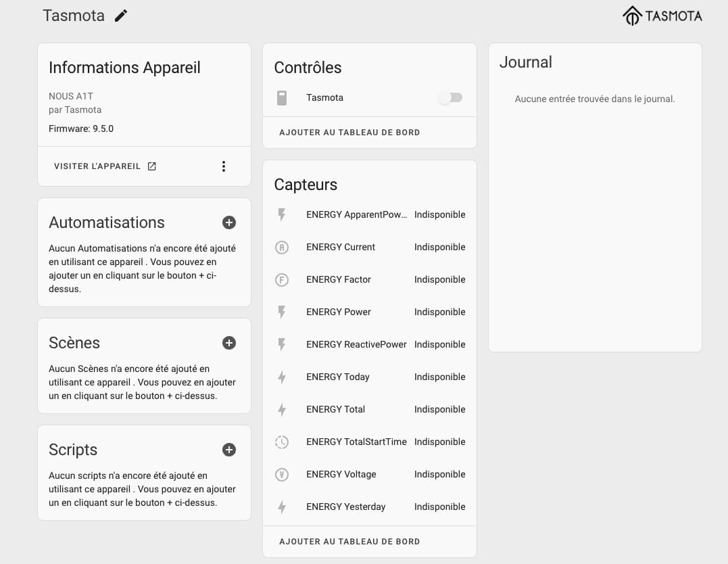This screenshot has width=728, height=564.
Task: Click the NOUS A1T model text
Action: point(70,96)
